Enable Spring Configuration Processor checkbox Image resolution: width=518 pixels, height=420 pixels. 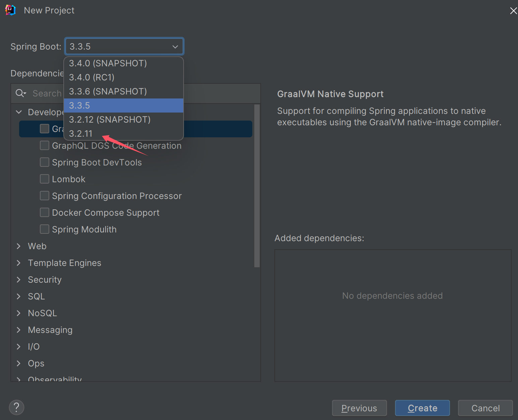[45, 196]
